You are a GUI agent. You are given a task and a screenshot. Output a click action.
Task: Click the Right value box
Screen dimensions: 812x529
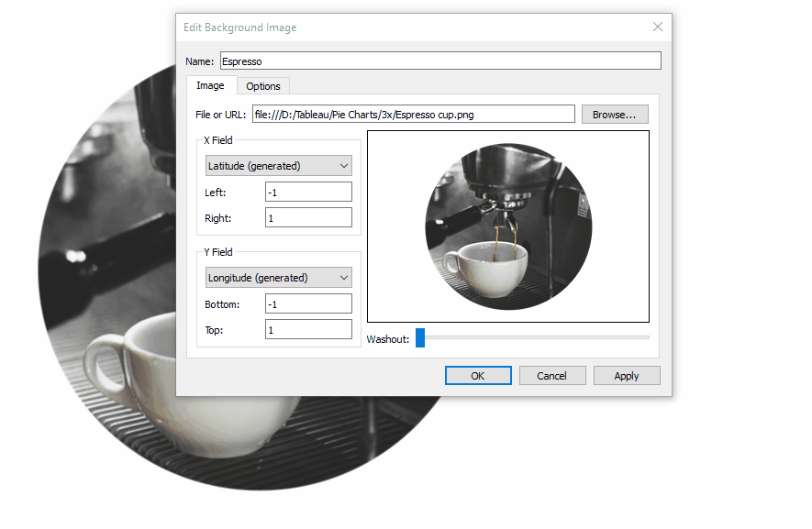[308, 217]
